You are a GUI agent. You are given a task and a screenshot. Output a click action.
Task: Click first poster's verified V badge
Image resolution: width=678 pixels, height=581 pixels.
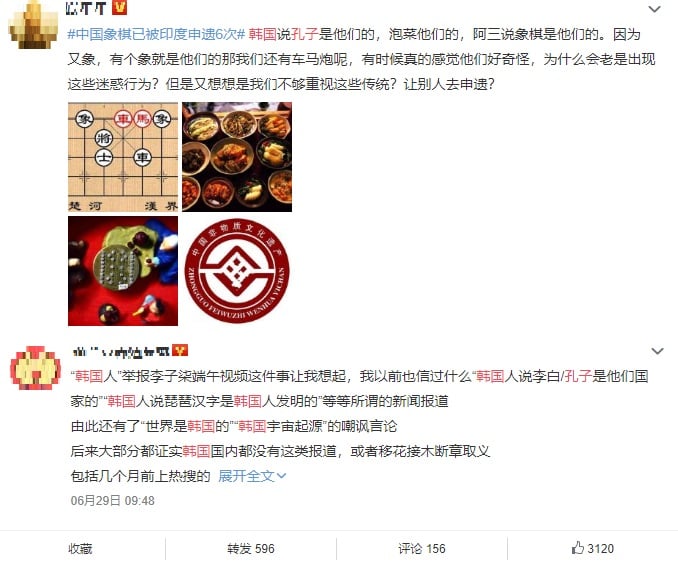(x=119, y=8)
